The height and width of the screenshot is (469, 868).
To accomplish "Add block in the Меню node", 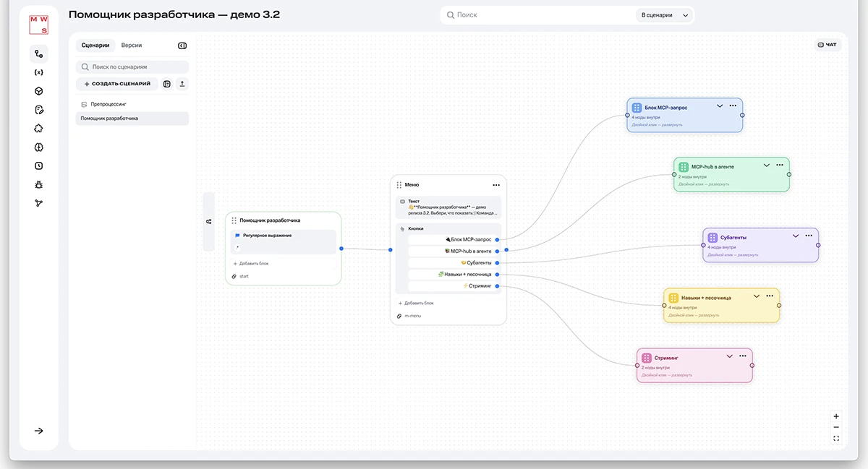I will click(416, 303).
